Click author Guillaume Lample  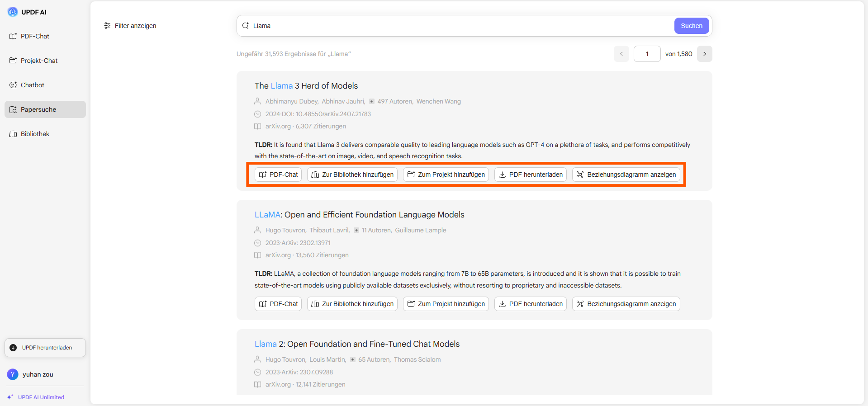point(421,230)
